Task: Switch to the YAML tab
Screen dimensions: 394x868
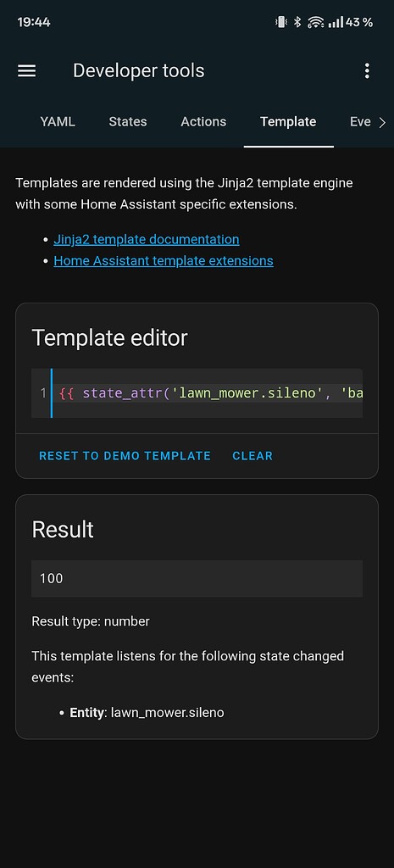Action: (58, 122)
